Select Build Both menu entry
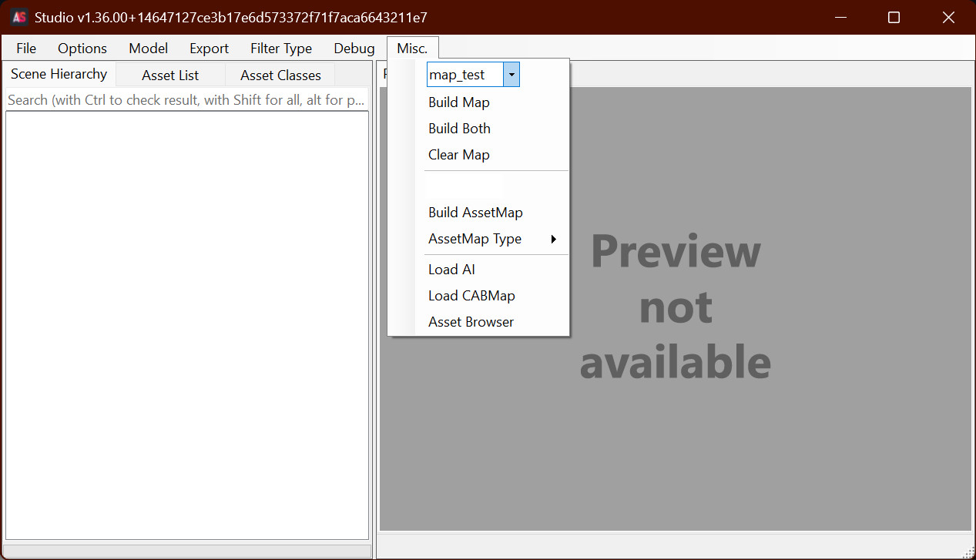This screenshot has height=560, width=976. coord(478,129)
